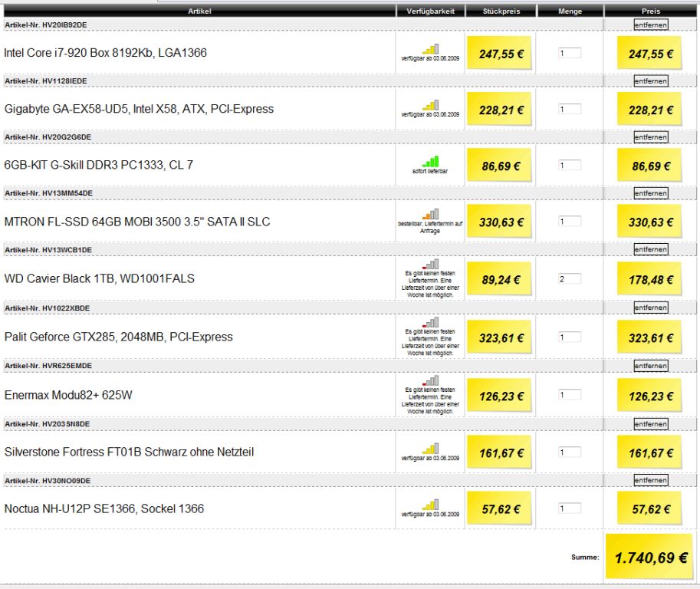
Task: Open Silverstone Fortress FT01B product name
Action: (x=129, y=452)
